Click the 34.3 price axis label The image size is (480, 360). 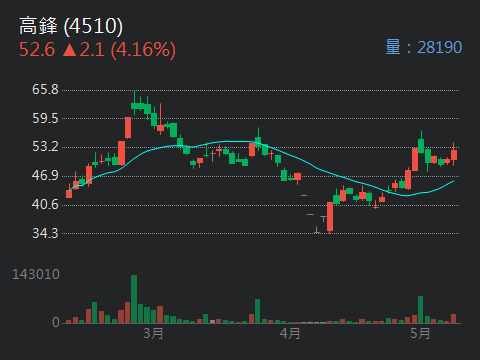click(45, 233)
